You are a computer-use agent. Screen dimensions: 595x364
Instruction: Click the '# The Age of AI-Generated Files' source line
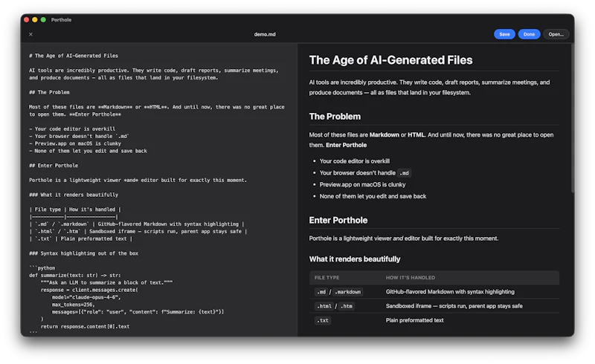[x=74, y=56]
